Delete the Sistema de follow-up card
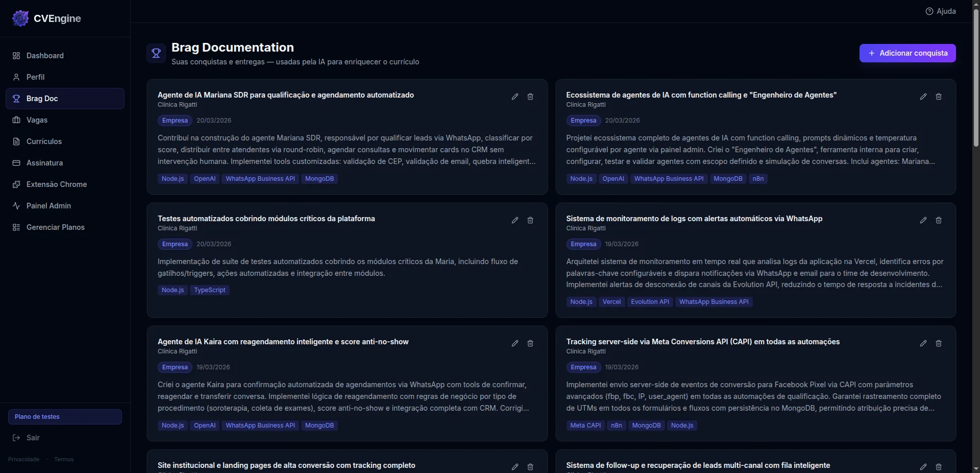980x473 pixels. coord(938,466)
